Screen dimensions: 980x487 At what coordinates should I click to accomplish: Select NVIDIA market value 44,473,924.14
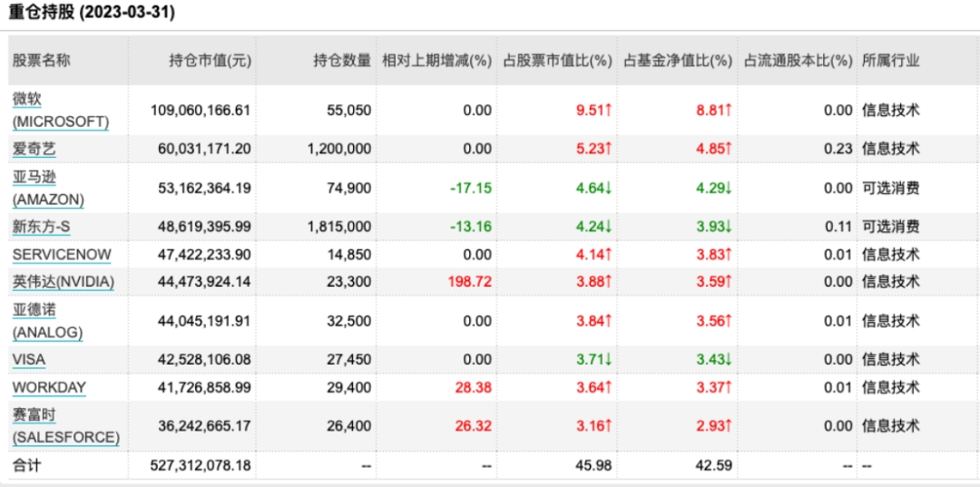[205, 282]
